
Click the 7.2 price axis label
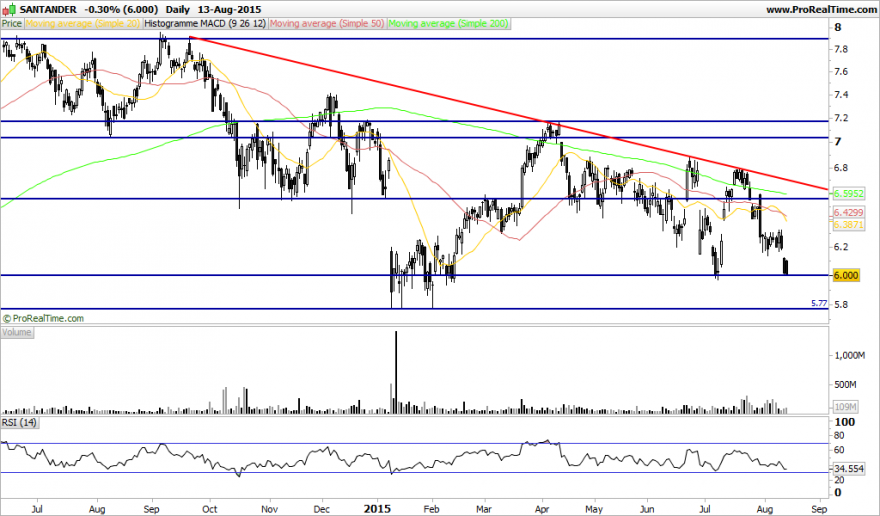point(841,118)
